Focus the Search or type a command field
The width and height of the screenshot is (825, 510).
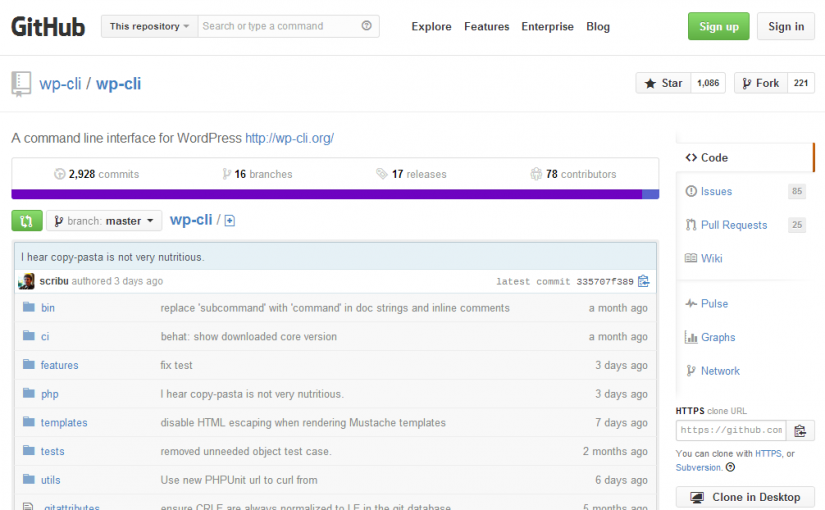[288, 26]
